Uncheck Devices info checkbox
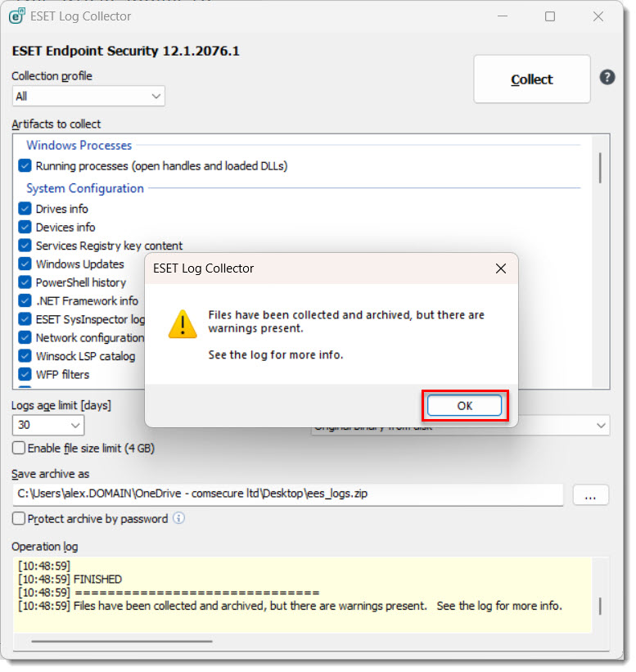Image resolution: width=636 pixels, height=672 pixels. [25, 228]
